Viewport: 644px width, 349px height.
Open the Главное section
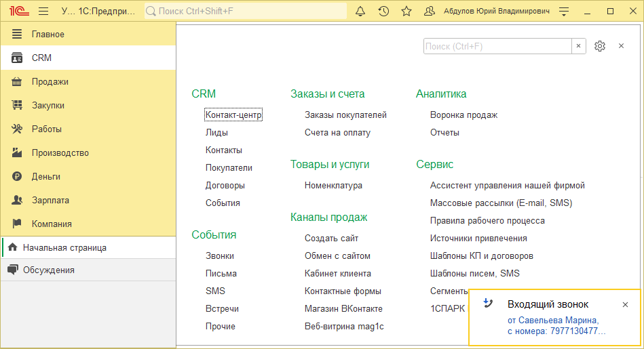88,34
